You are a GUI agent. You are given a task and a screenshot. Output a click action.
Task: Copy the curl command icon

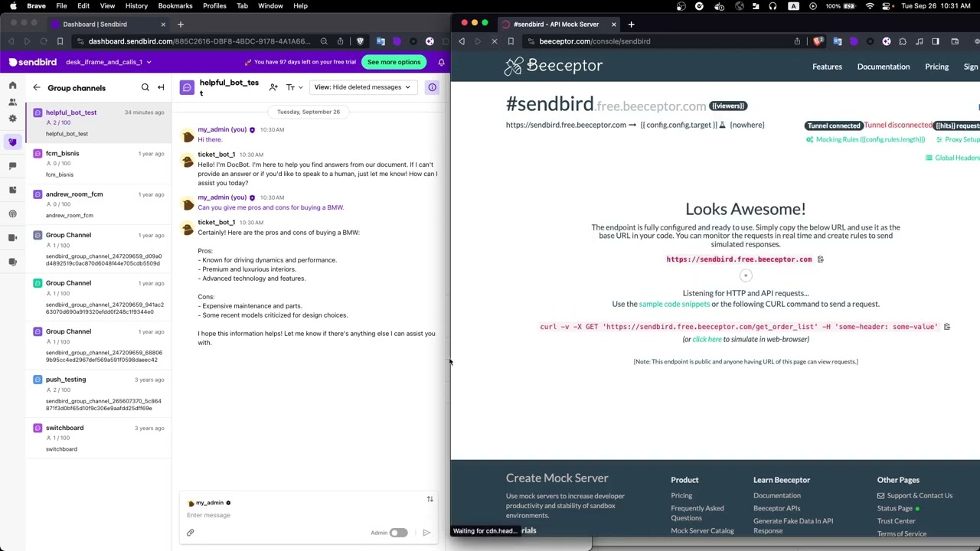coord(946,327)
